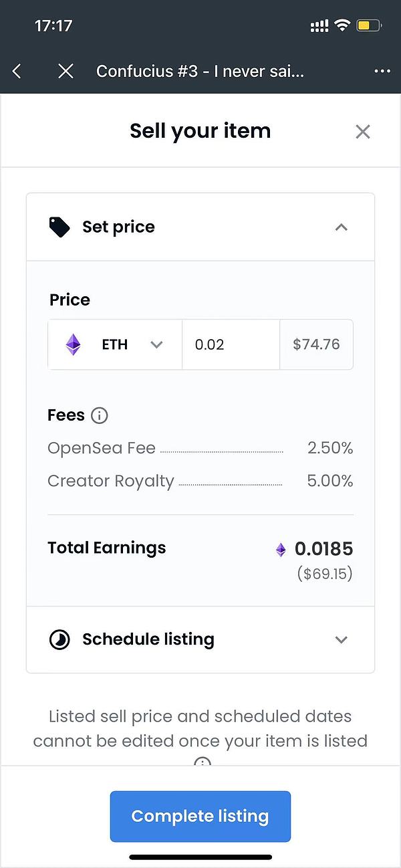401x868 pixels.
Task: Open the Schedule listing section header
Action: (x=148, y=639)
